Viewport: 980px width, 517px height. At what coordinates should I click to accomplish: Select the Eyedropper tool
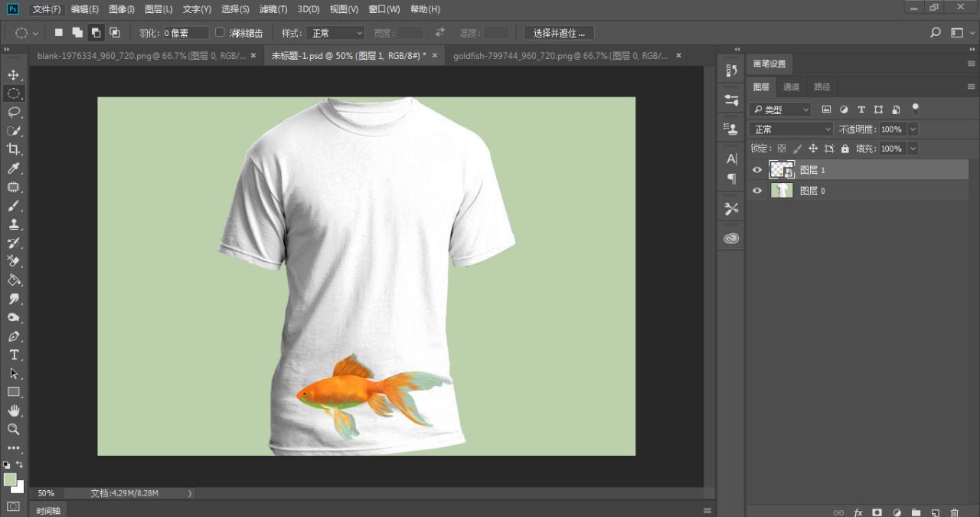tap(13, 169)
